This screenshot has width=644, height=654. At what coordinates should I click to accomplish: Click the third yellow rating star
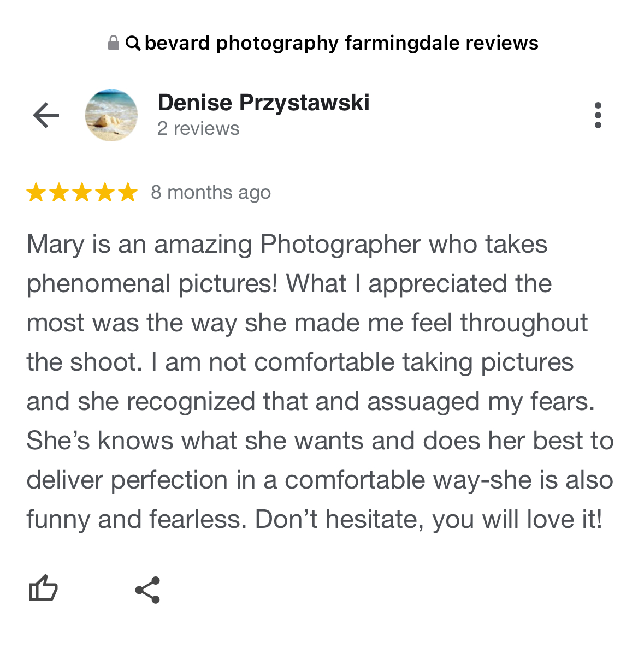pos(82,193)
